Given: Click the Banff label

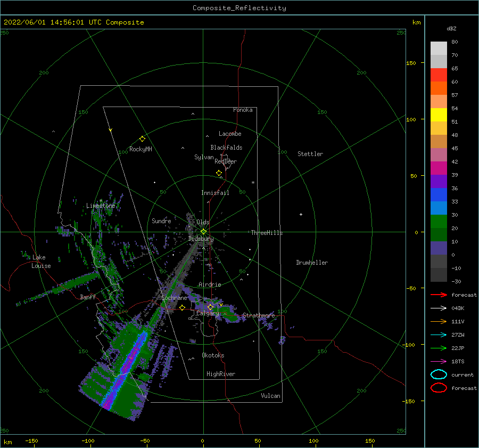Looking at the screenshot, I should (88, 297).
